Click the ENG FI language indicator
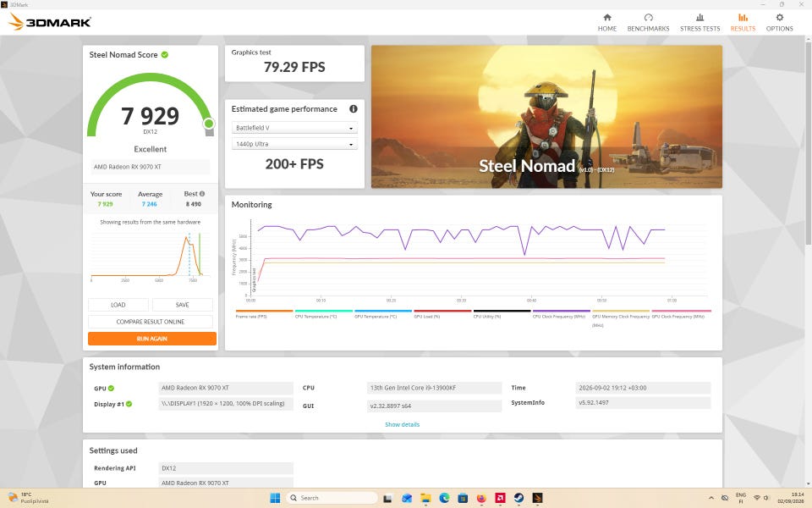The width and height of the screenshot is (812, 508). tap(741, 498)
